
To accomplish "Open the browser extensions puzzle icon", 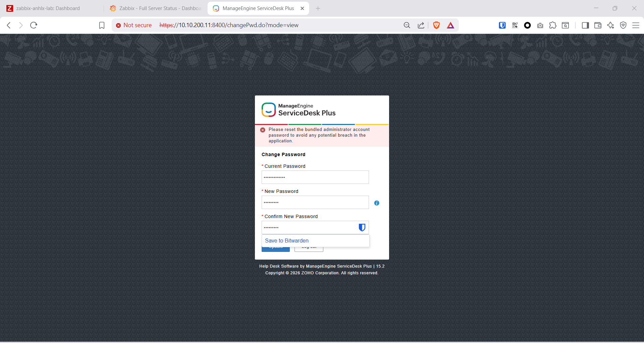I will [x=553, y=25].
